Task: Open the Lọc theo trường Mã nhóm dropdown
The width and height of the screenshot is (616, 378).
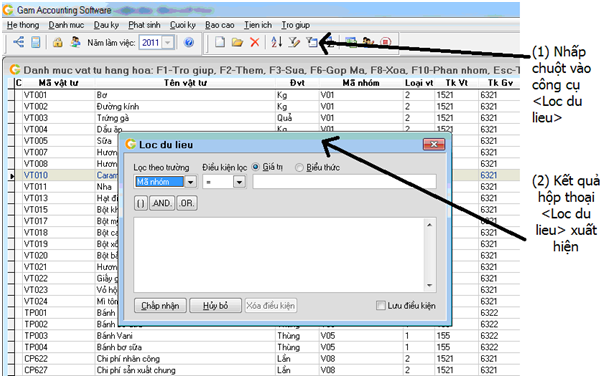Action: (191, 182)
